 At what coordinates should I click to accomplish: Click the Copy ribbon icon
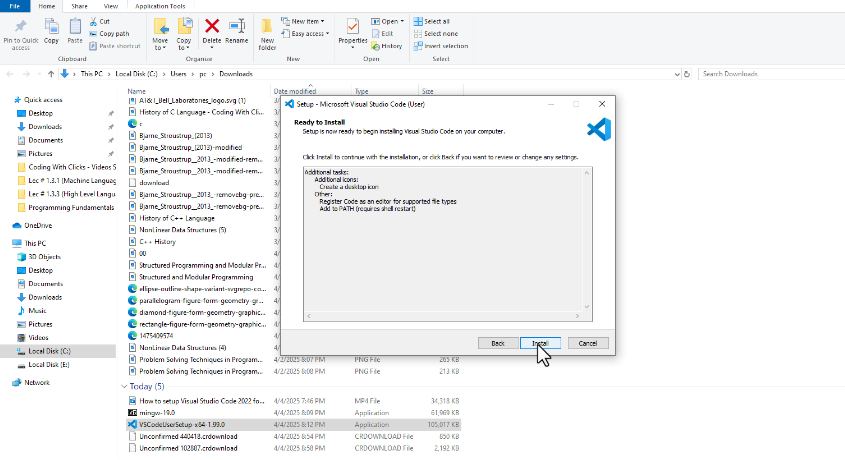51,31
